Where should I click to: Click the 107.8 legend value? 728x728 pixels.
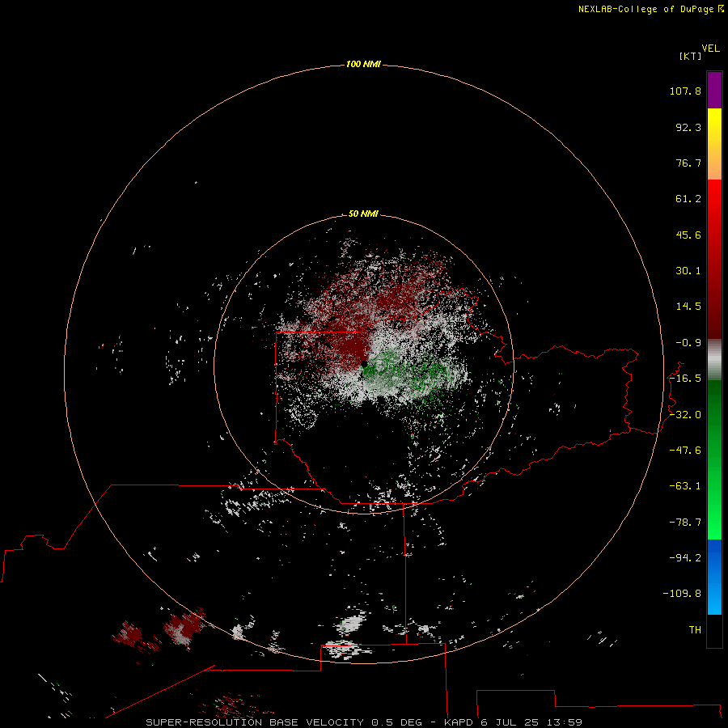[685, 91]
